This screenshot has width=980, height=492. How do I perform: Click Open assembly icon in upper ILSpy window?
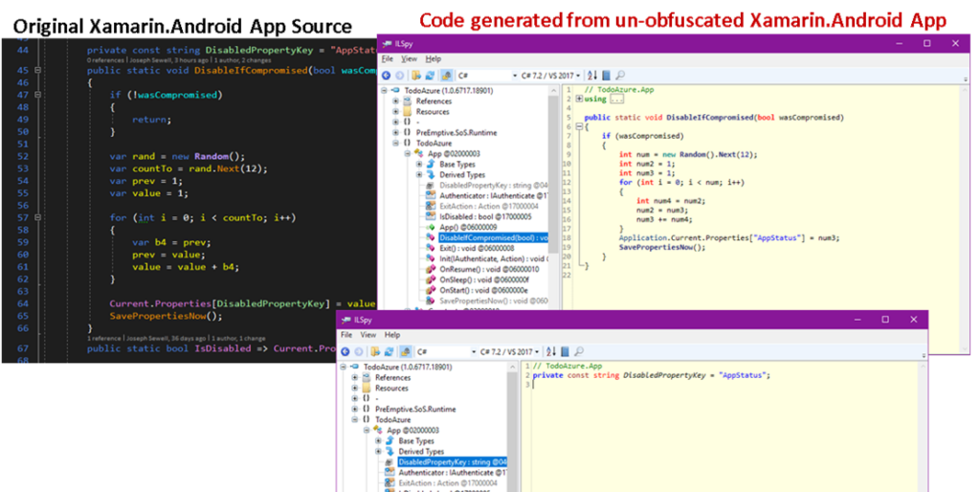415,76
